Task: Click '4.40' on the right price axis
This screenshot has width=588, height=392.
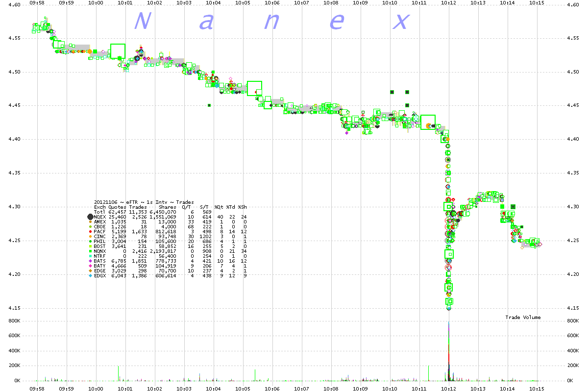Action: pos(573,139)
